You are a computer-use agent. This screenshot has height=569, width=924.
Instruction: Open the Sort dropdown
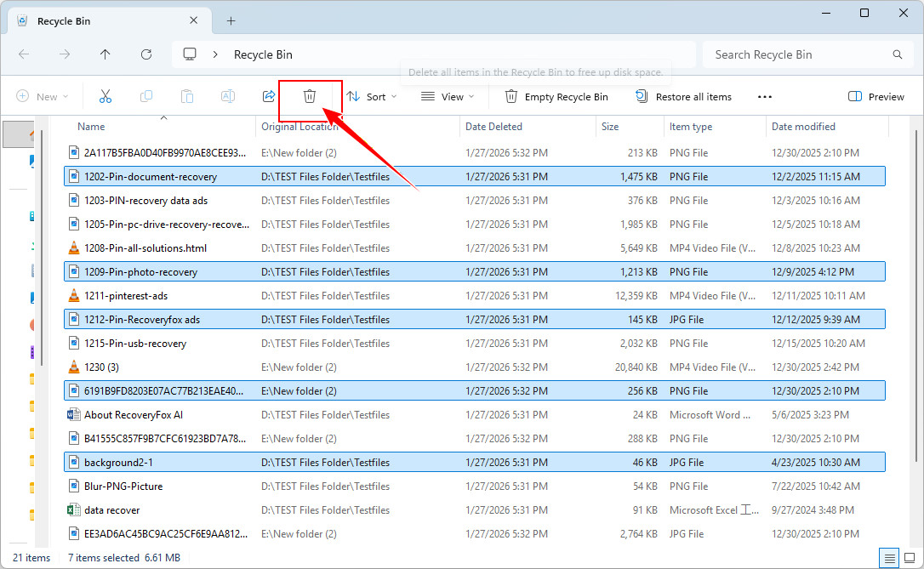pyautogui.click(x=372, y=96)
